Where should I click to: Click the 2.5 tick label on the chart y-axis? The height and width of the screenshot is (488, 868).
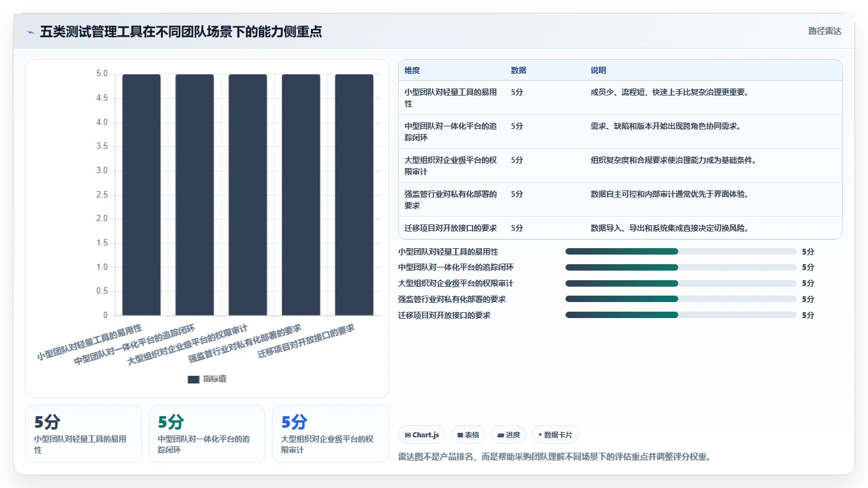pyautogui.click(x=101, y=195)
